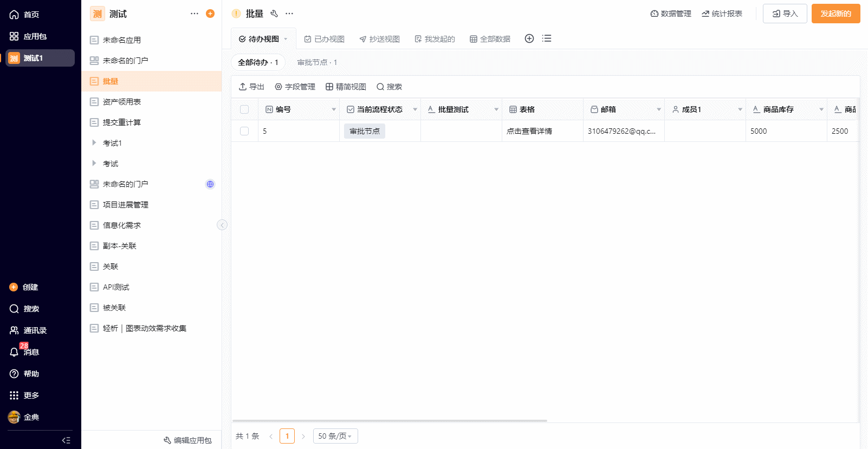
Task: Open the 更多 more menu
Action: pyautogui.click(x=24, y=395)
